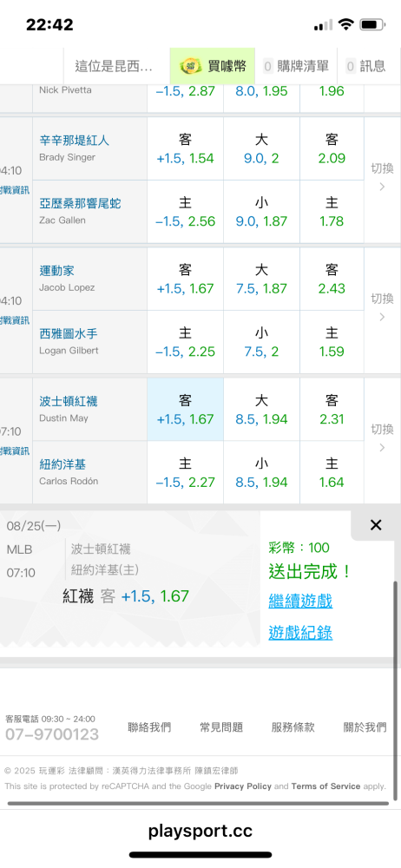Select 主 1.78 moneyline for 亞歷桑那響尾蛇
The width and height of the screenshot is (401, 868).
tap(332, 212)
